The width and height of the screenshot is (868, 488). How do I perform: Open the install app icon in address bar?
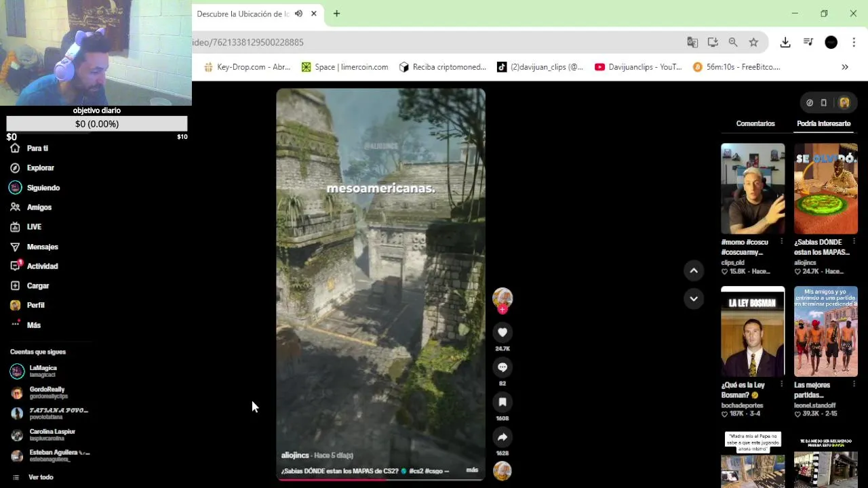coord(713,42)
